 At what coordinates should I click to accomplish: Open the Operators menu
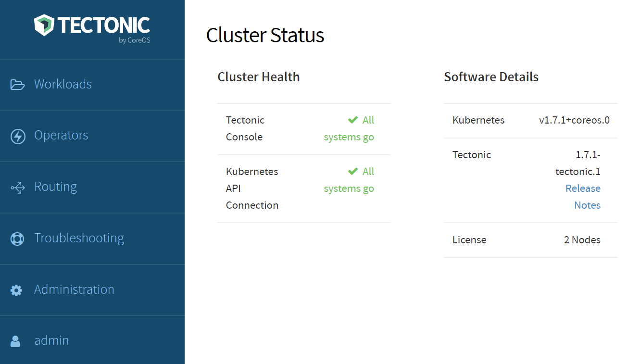coord(92,136)
